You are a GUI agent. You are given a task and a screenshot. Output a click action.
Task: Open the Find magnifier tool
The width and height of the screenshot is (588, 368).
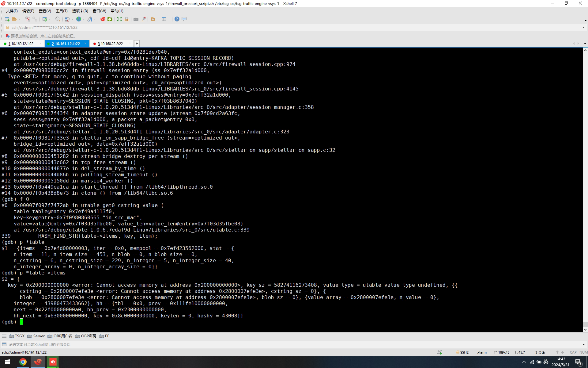click(58, 19)
